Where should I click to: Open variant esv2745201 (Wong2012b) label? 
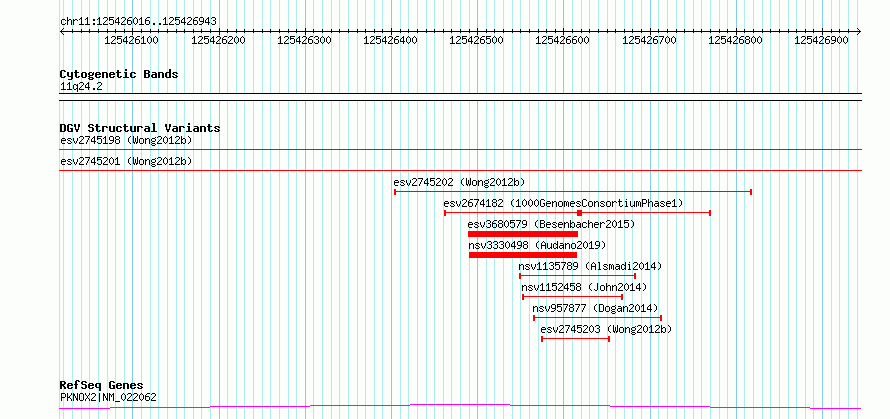pyautogui.click(x=126, y=162)
